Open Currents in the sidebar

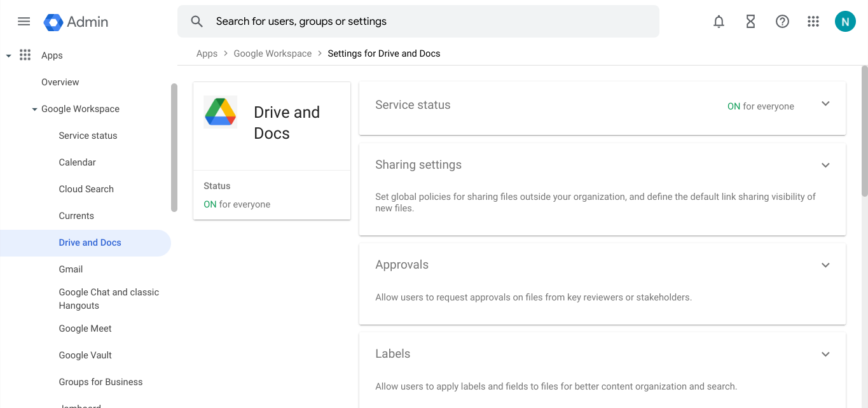point(76,216)
